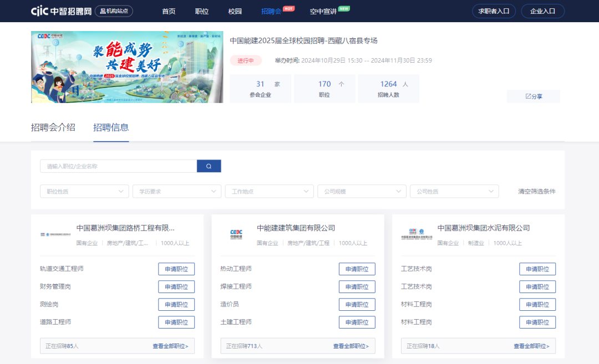Image resolution: width=599 pixels, height=364 pixels.
Task: Click the 测绘岗 job title
Action: tap(49, 304)
